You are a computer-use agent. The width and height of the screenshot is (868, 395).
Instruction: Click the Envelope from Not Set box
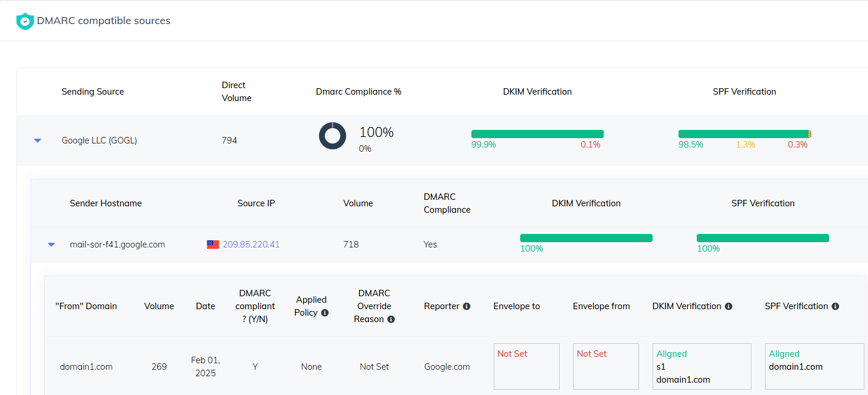click(x=606, y=367)
